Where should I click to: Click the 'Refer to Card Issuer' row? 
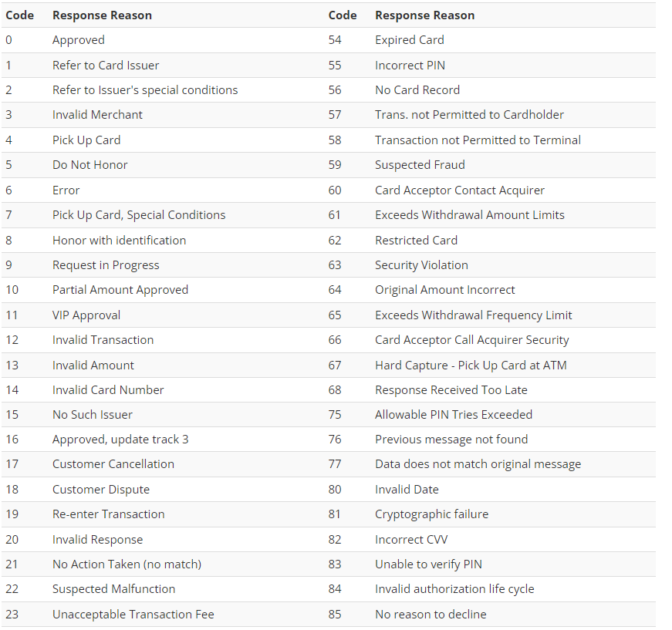coord(106,65)
